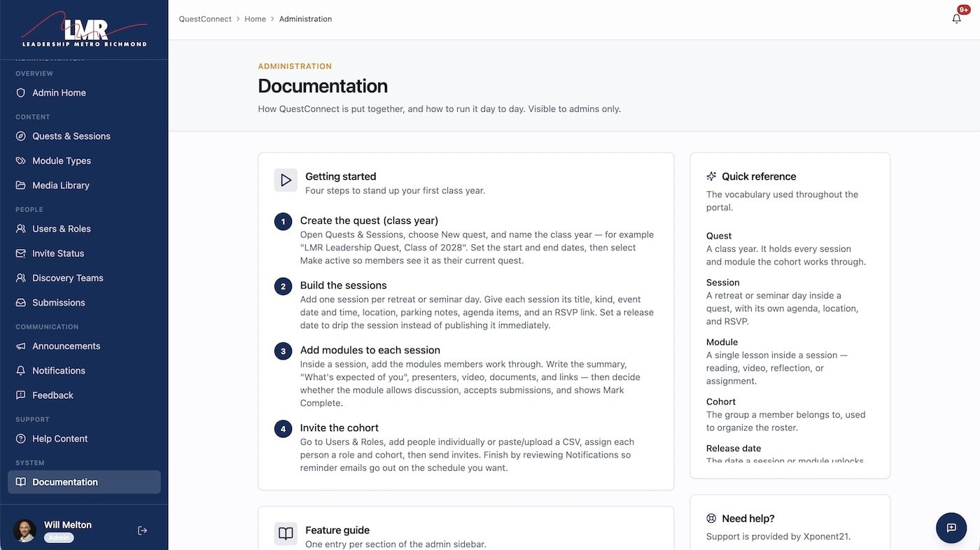
Task: Navigate to Media Library
Action: [84, 185]
